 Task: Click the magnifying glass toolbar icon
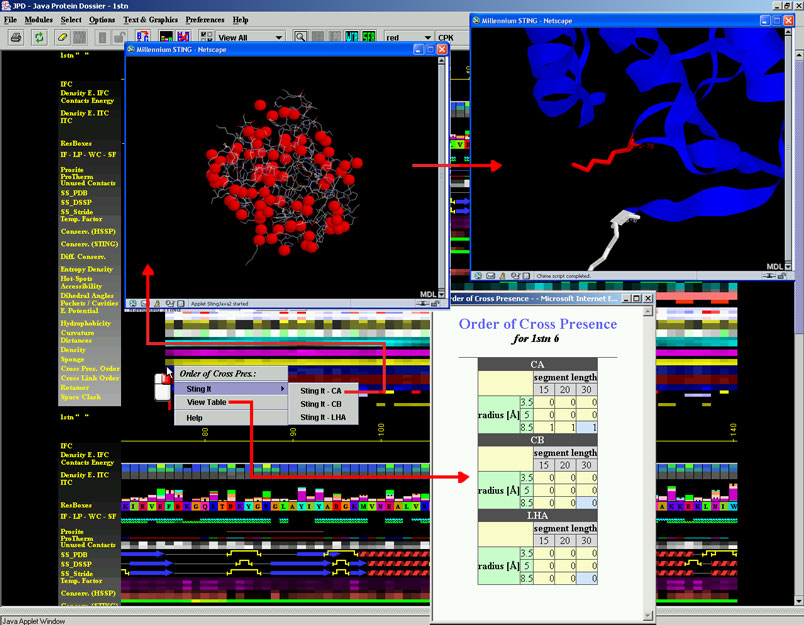(300, 37)
